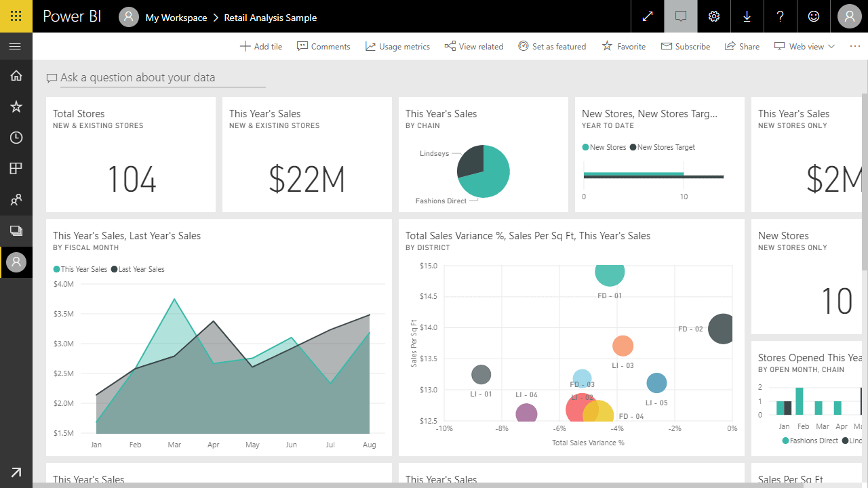Click the pie chart by chain

coord(484,171)
